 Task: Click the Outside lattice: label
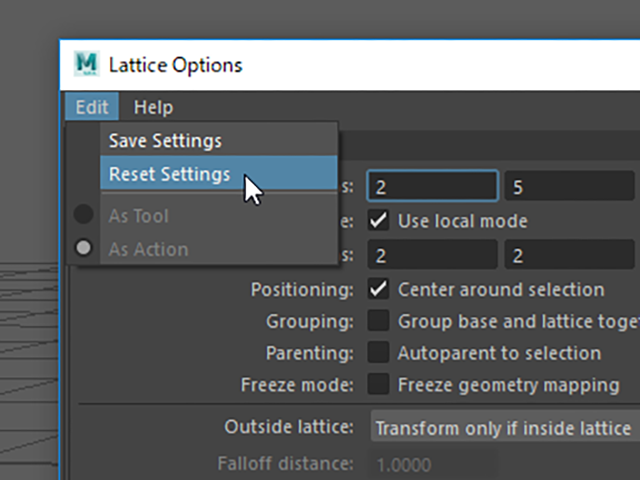289,427
